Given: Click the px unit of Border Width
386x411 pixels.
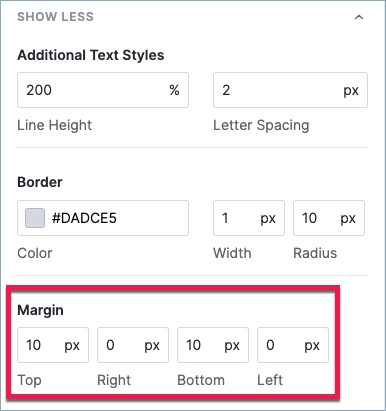Looking at the screenshot, I should [x=268, y=219].
